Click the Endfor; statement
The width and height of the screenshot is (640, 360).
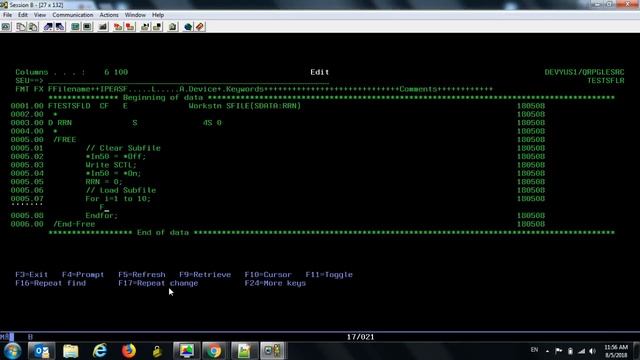pos(102,216)
